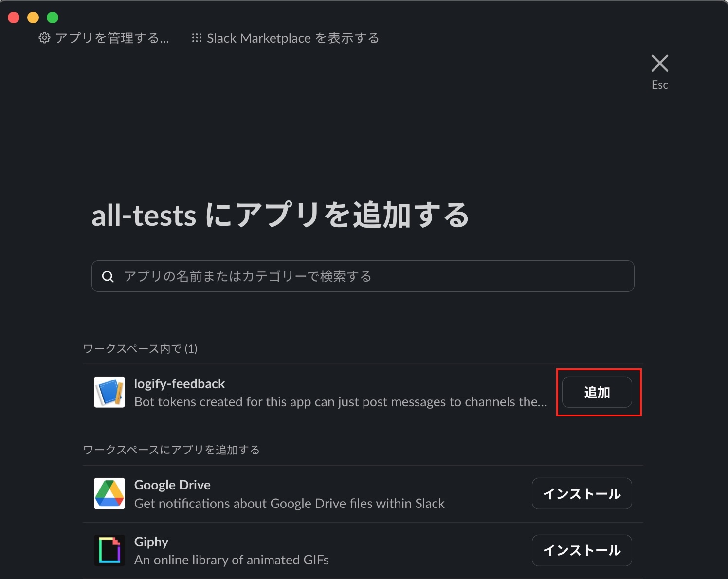Install Giphy with its インストール button
Viewport: 728px width, 579px height.
pos(582,550)
